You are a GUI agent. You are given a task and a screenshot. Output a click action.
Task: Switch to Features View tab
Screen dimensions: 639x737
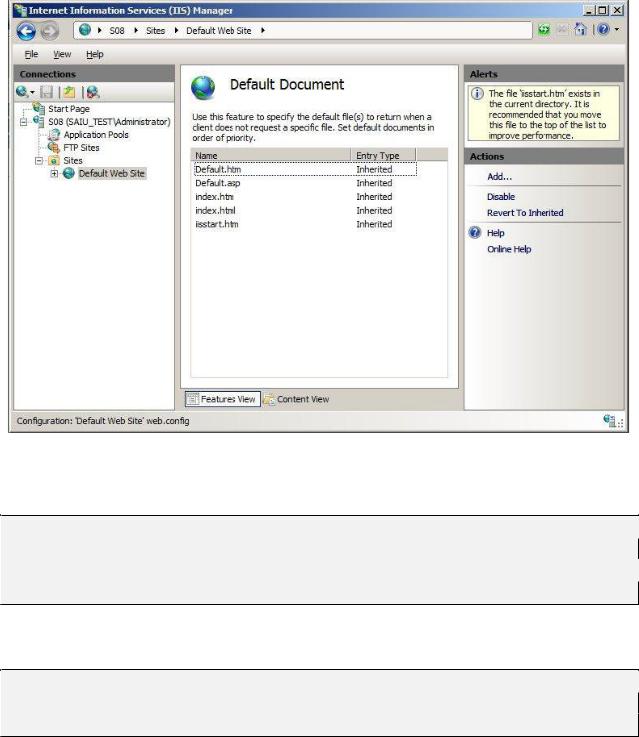coord(222,399)
